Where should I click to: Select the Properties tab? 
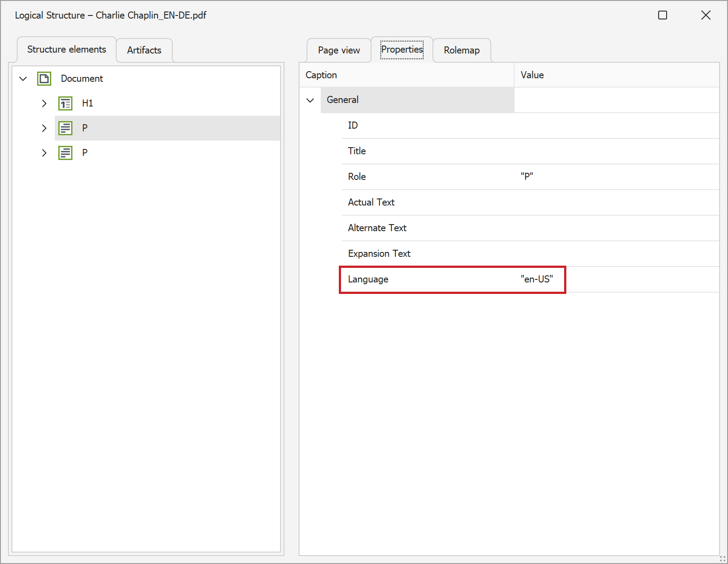[402, 50]
